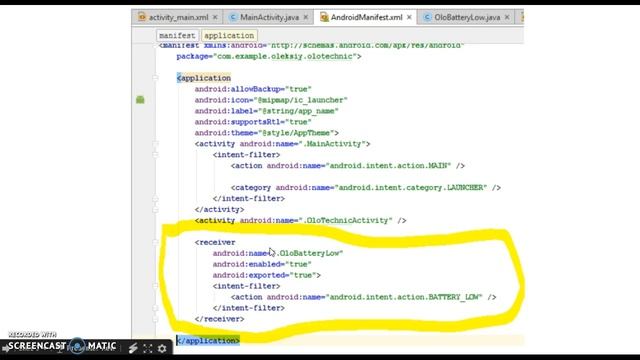Viewport: 640px width, 360px height.
Task: Toggle fullscreen in the recorder bar
Action: pyautogui.click(x=148, y=348)
